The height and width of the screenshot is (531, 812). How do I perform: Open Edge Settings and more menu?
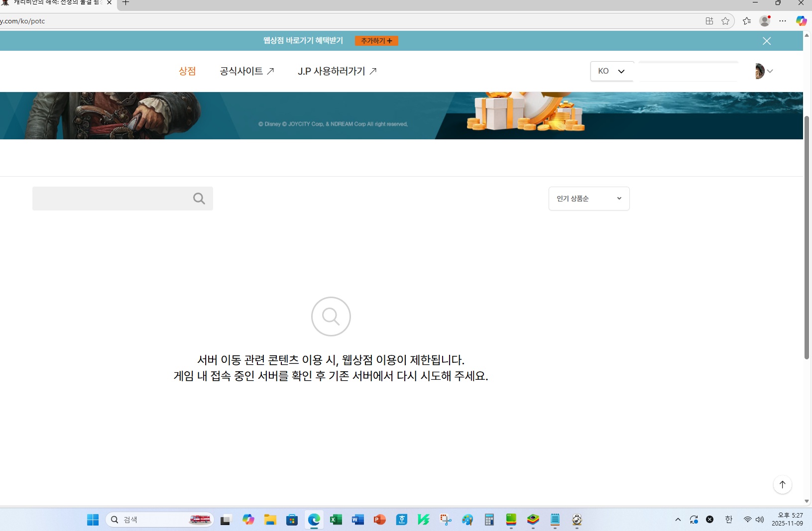click(x=783, y=21)
